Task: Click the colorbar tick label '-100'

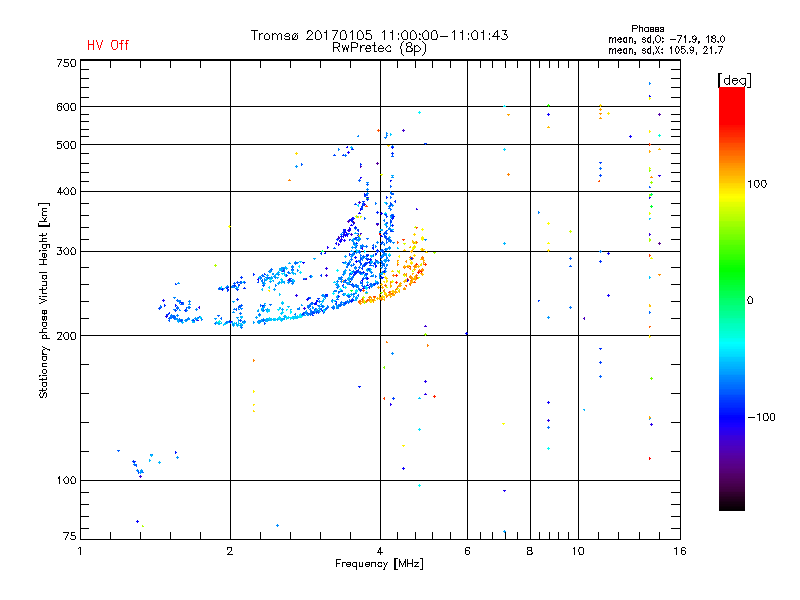Action: click(x=761, y=417)
